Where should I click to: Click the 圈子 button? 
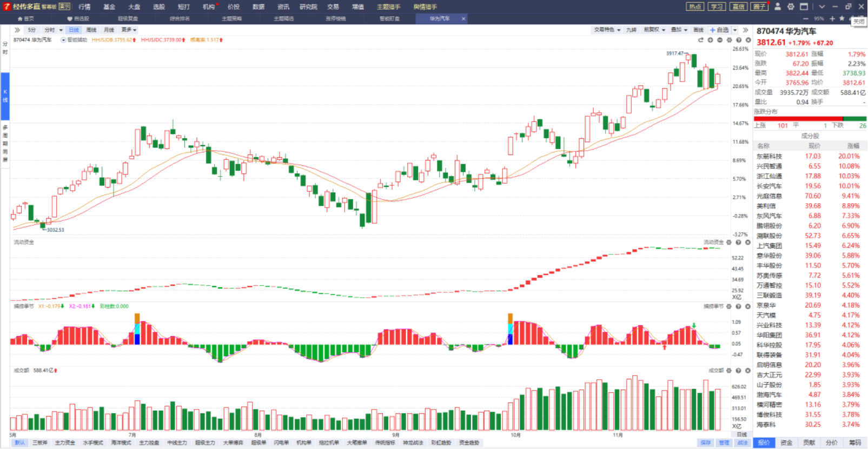(x=759, y=6)
